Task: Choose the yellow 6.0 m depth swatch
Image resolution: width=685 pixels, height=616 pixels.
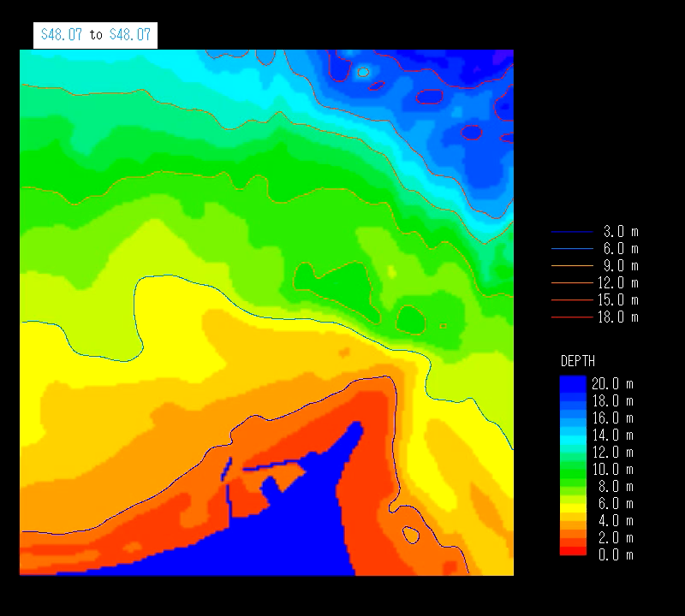Action: click(573, 504)
